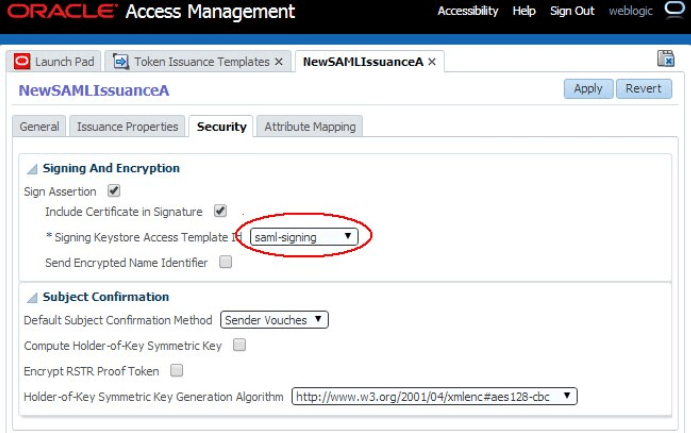Close the Token Issuance Templates tab
This screenshot has height=433, width=691.
pos(280,62)
